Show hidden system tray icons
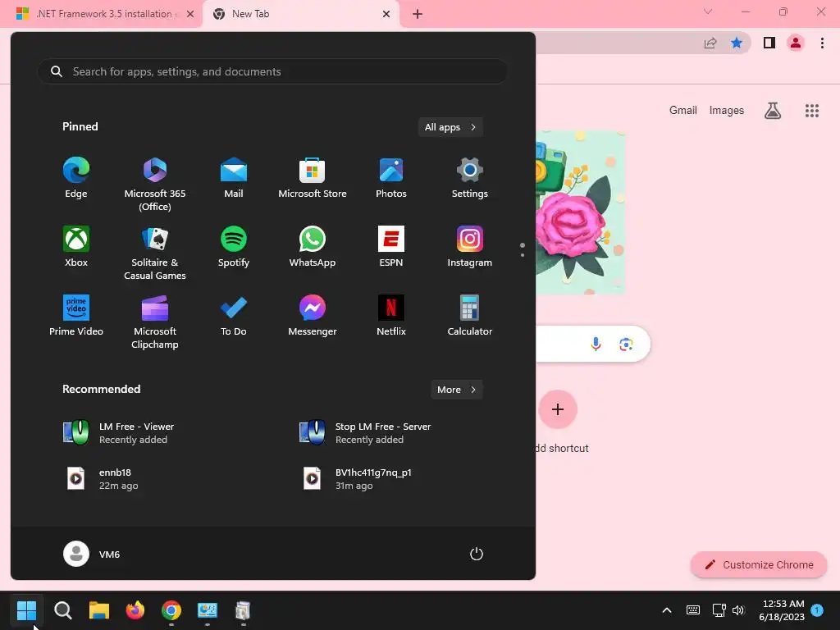 (667, 610)
